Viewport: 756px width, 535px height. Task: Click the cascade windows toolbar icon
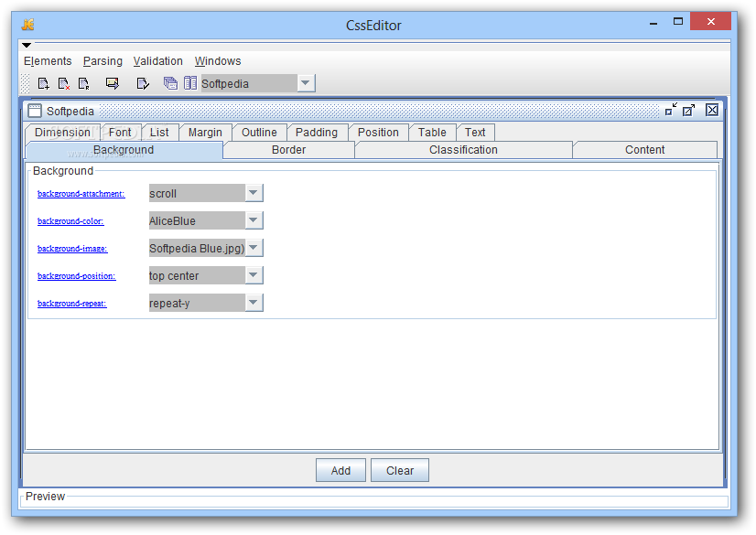coord(170,83)
